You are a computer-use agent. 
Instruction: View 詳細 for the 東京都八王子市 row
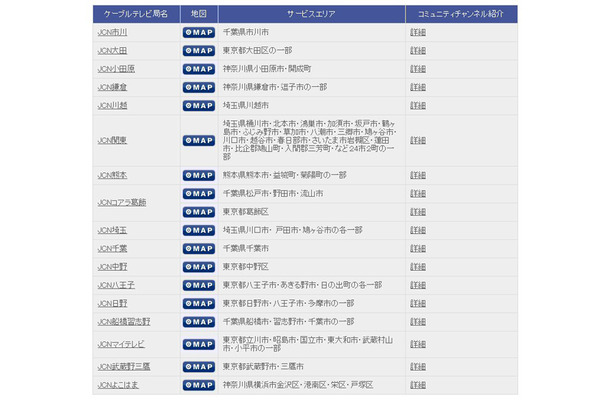(x=418, y=285)
